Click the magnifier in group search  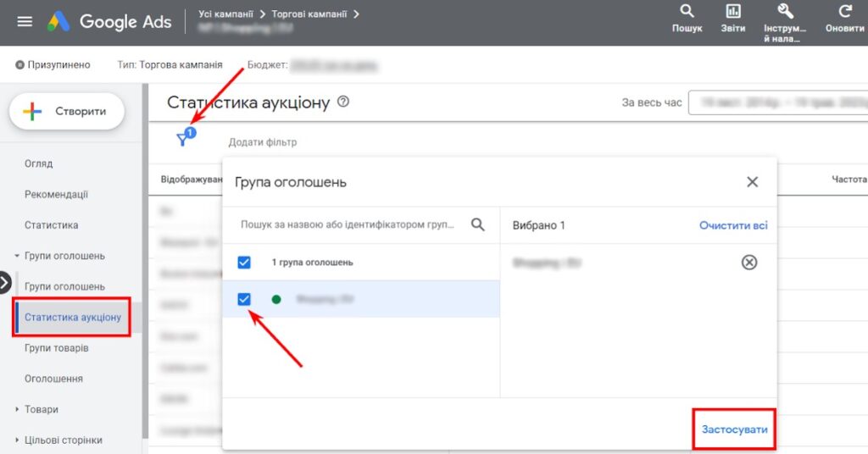[x=477, y=224]
